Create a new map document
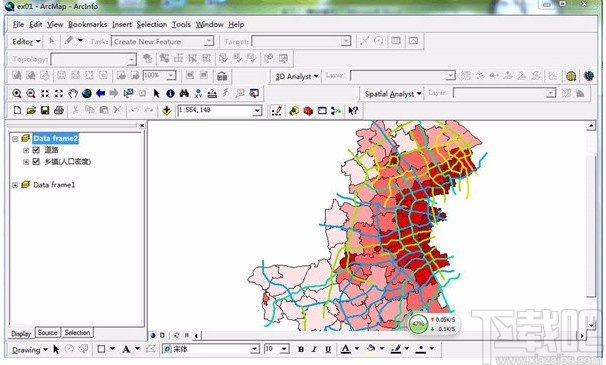This screenshot has width=606, height=365. point(17,111)
